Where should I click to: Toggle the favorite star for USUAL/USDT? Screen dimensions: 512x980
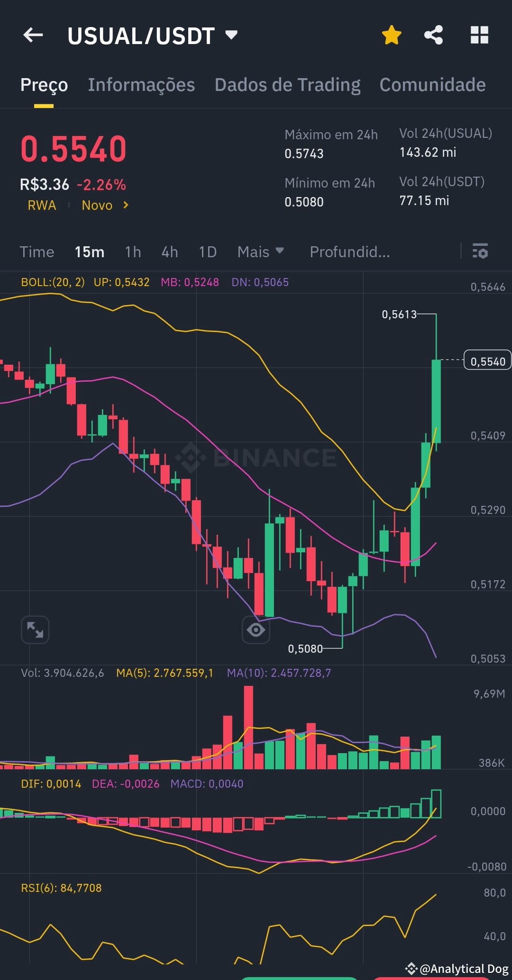392,35
